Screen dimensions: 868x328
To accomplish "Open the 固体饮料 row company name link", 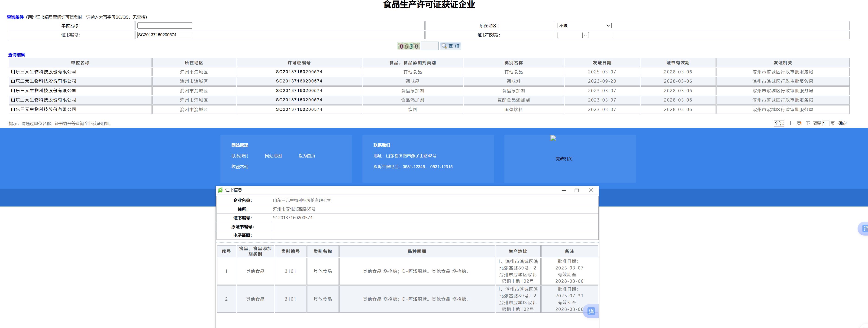I will [43, 109].
